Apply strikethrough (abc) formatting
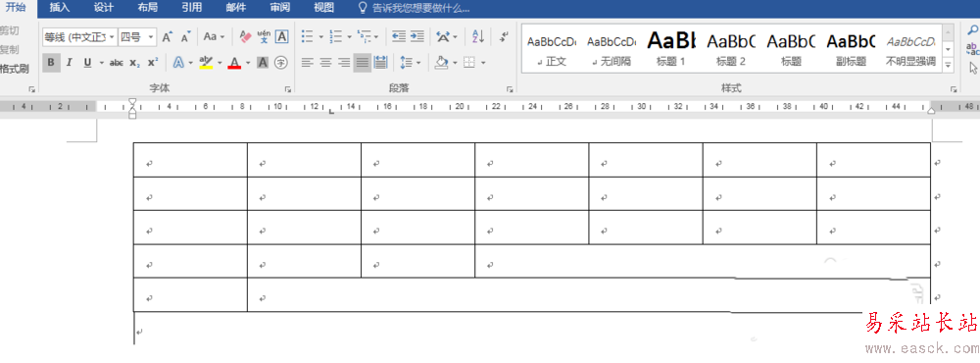This screenshot has width=980, height=363. pyautogui.click(x=117, y=63)
